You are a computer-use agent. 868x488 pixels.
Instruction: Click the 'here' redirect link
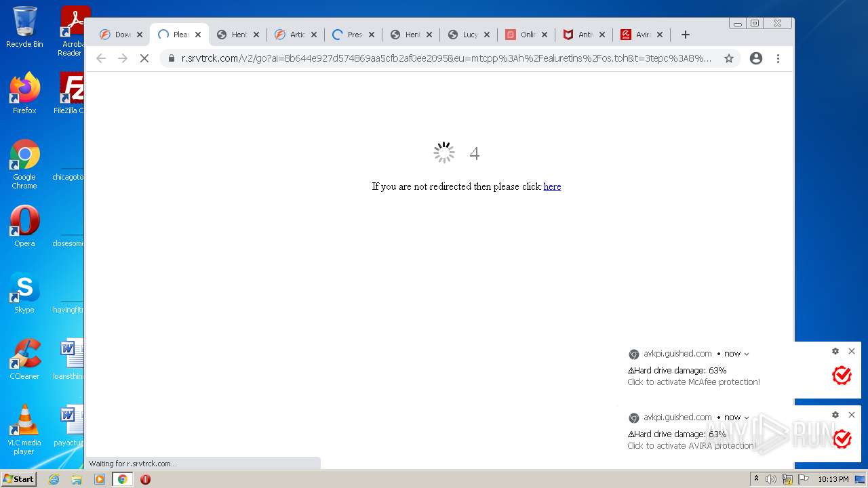coord(552,186)
